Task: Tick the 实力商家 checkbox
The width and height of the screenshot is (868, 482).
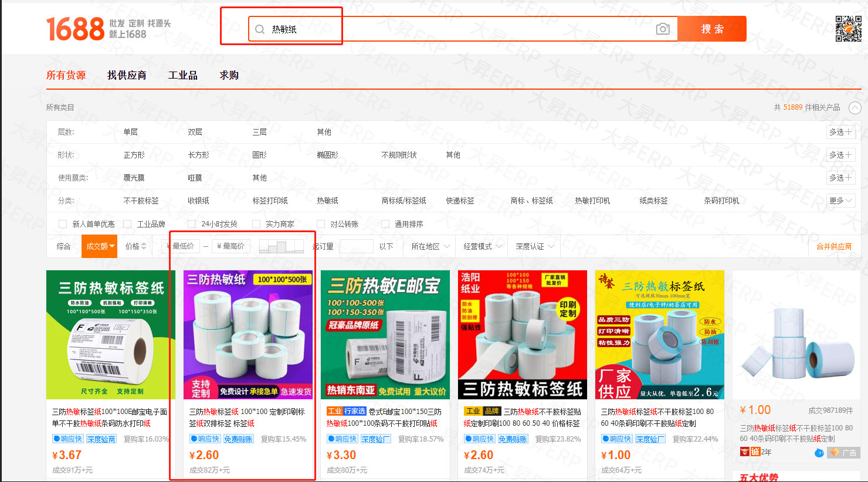Action: 256,224
